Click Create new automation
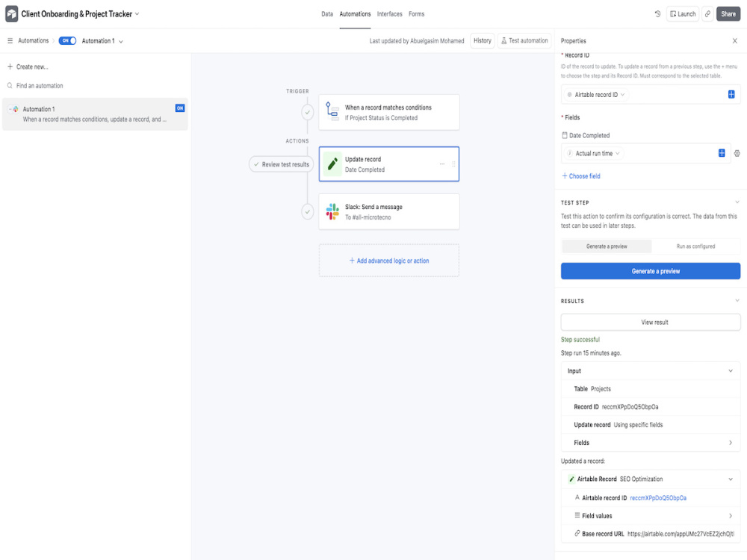Screen dimensions: 747x560 (28, 66)
